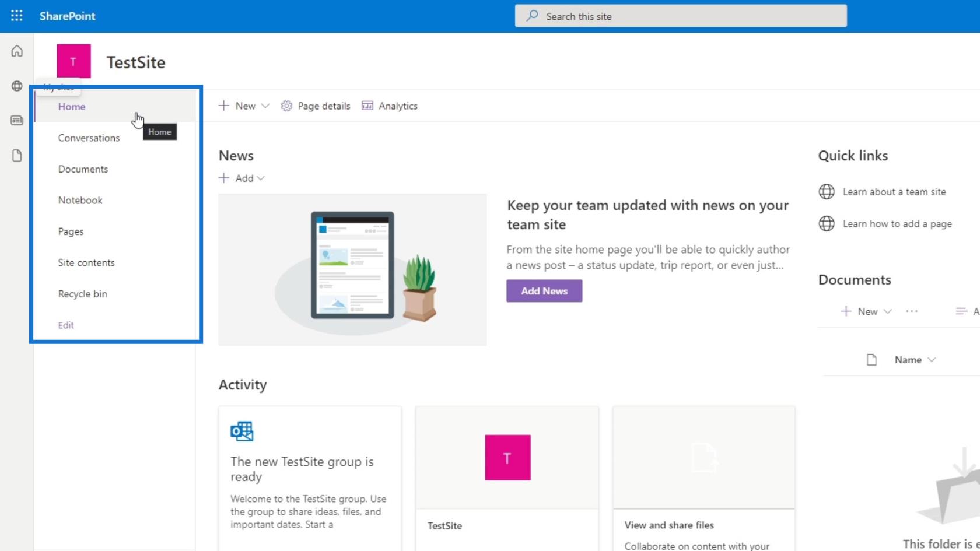Screen dimensions: 980x551
Task: Click the Edit navigation link
Action: [66, 325]
